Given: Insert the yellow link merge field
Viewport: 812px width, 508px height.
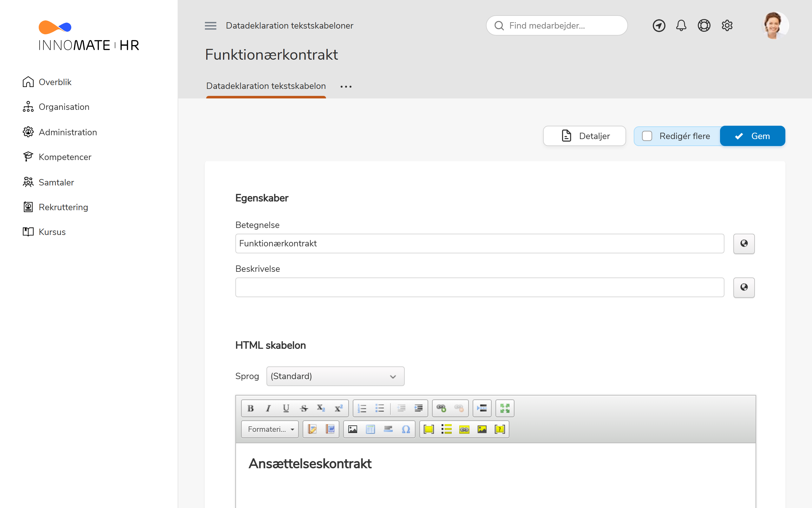Looking at the screenshot, I should pos(464,429).
